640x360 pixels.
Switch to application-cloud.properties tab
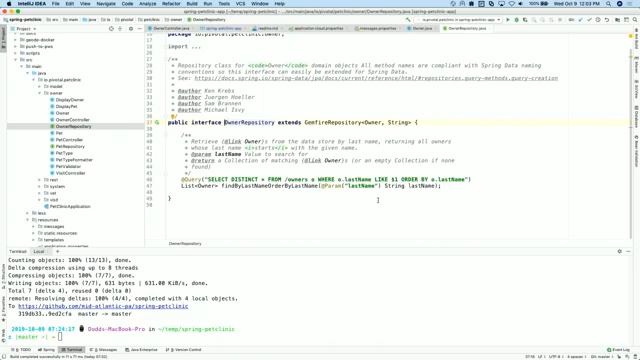tap(318, 29)
